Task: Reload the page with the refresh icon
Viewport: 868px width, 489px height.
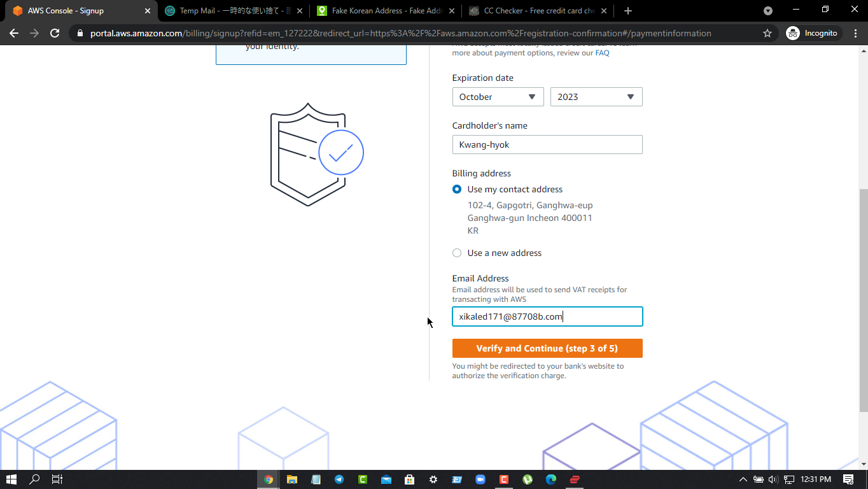Action: pyautogui.click(x=55, y=33)
